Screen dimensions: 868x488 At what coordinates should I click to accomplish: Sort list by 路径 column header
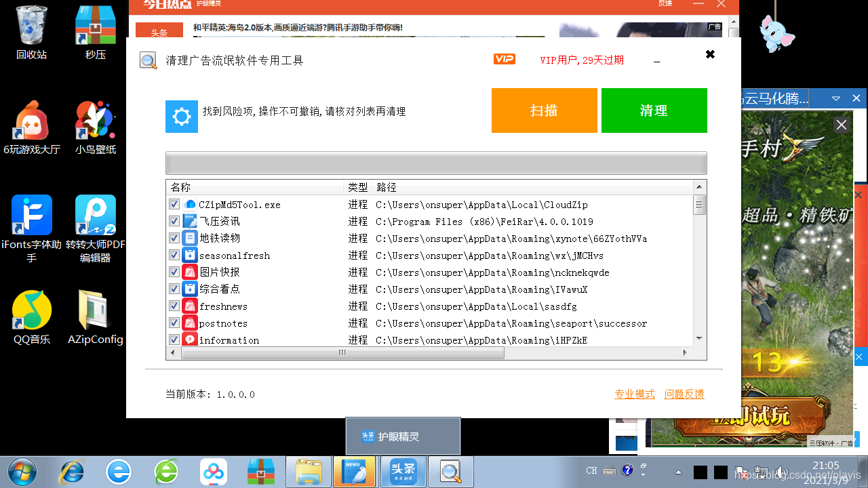[533, 187]
